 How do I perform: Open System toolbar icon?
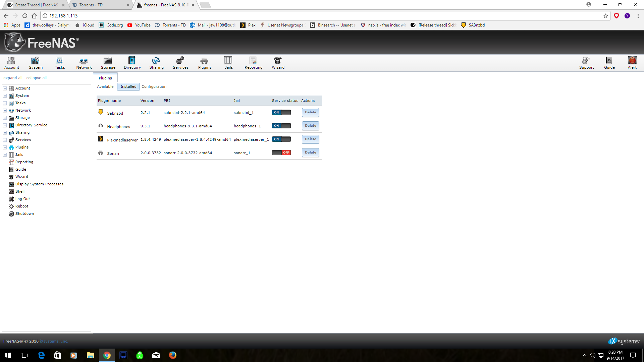point(36,63)
